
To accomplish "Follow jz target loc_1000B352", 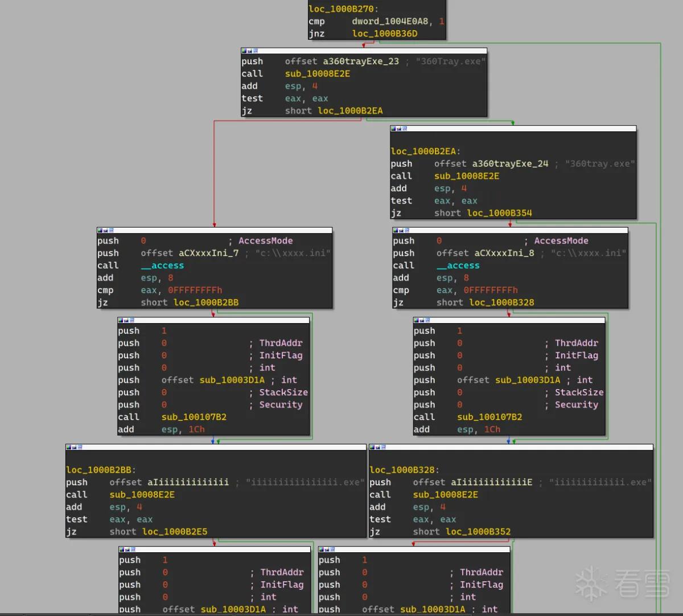I will 478,532.
